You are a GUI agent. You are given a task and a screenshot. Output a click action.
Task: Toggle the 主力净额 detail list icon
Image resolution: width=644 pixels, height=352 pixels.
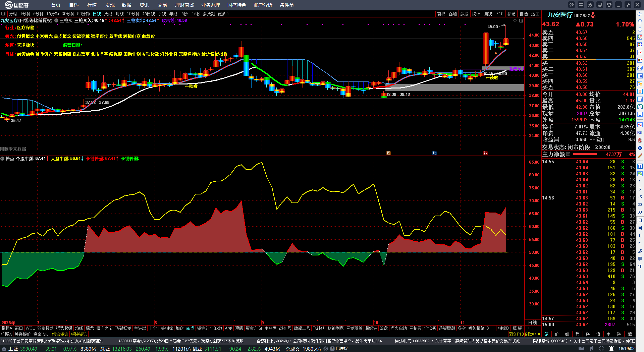(568, 155)
